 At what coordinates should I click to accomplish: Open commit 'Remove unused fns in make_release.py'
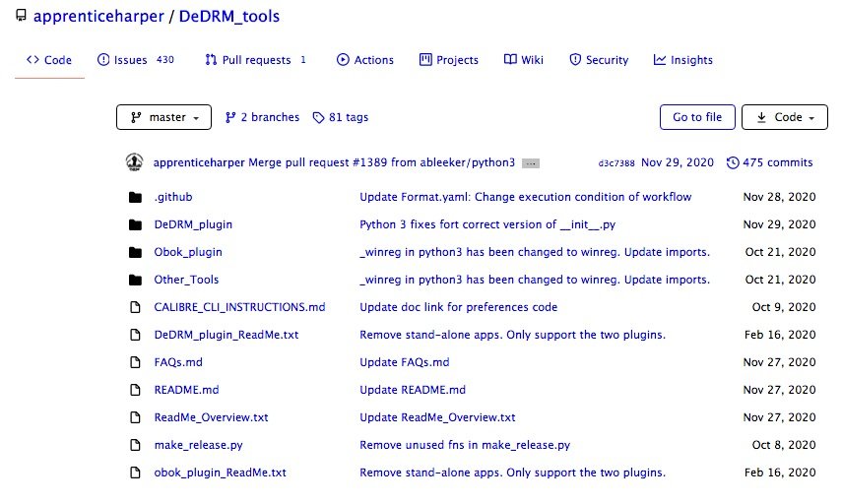[465, 445]
